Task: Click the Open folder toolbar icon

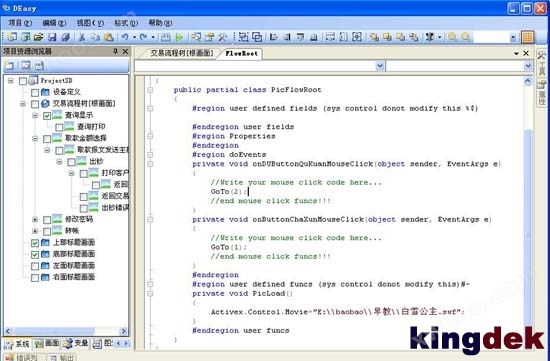Action: [x=39, y=37]
